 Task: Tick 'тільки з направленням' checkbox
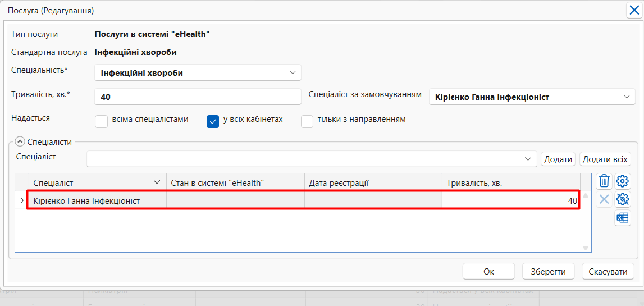click(x=307, y=122)
